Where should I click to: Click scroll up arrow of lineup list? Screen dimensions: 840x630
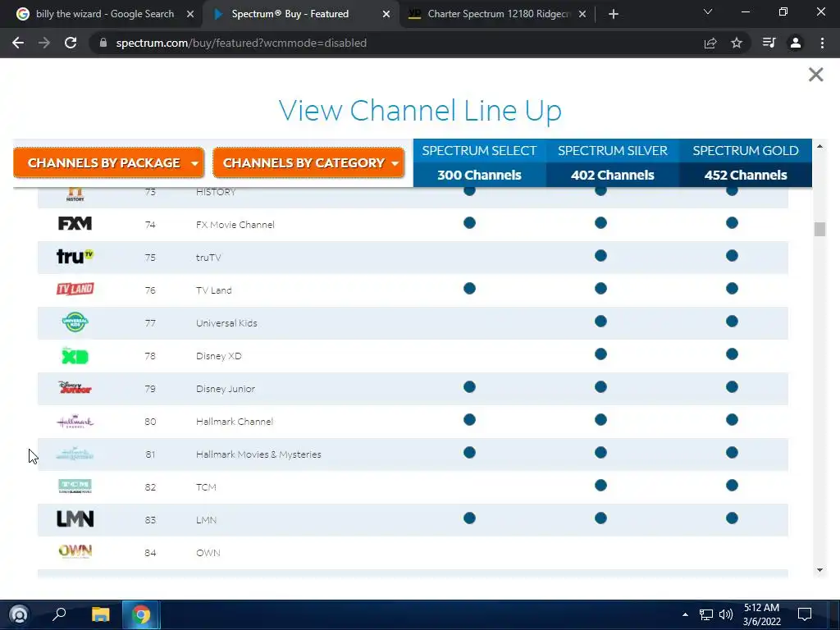click(819, 146)
